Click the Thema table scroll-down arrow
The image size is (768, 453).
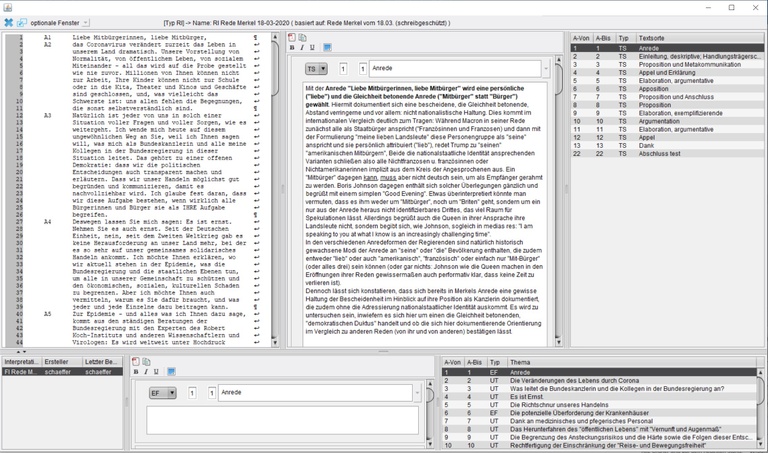pyautogui.click(x=761, y=445)
